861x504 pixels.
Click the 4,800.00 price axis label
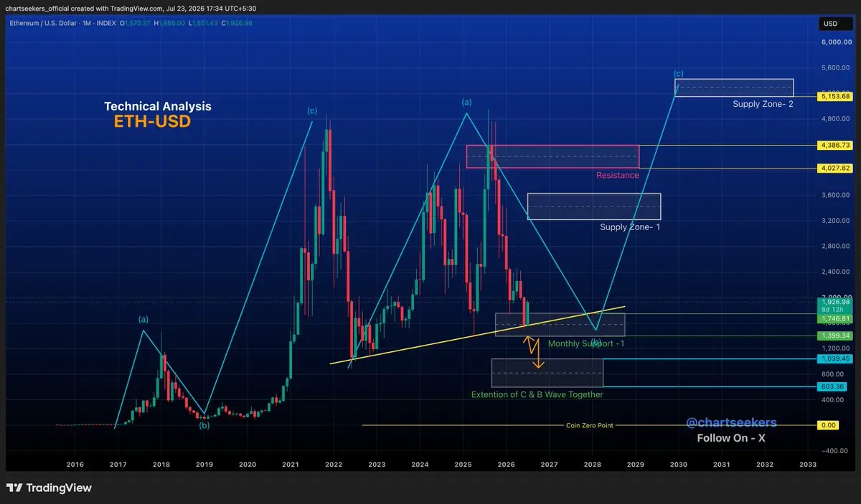836,118
